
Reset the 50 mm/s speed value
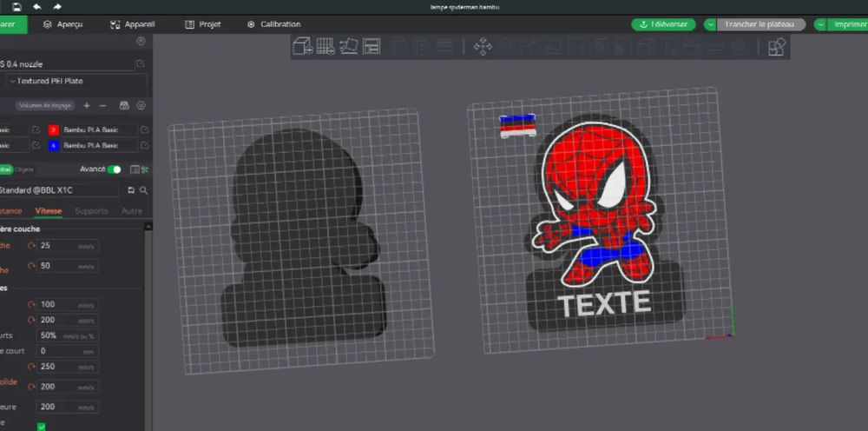pyautogui.click(x=31, y=266)
